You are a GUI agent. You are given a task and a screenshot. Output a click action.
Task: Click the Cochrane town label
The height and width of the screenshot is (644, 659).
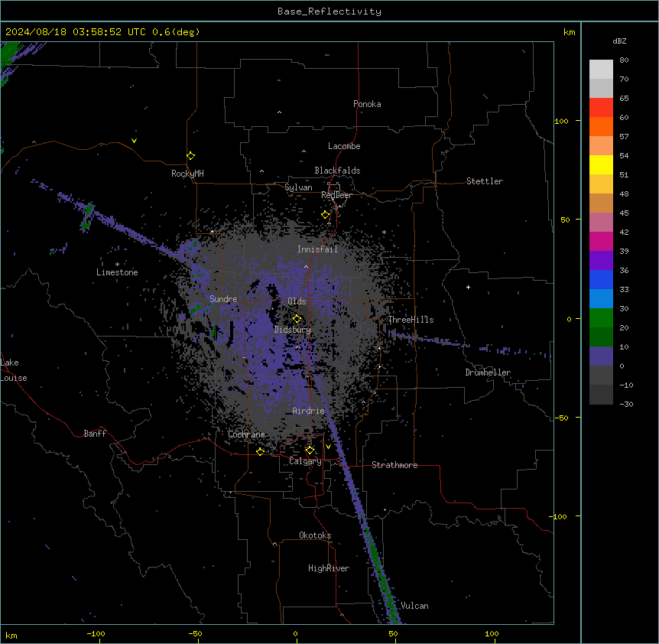click(246, 434)
